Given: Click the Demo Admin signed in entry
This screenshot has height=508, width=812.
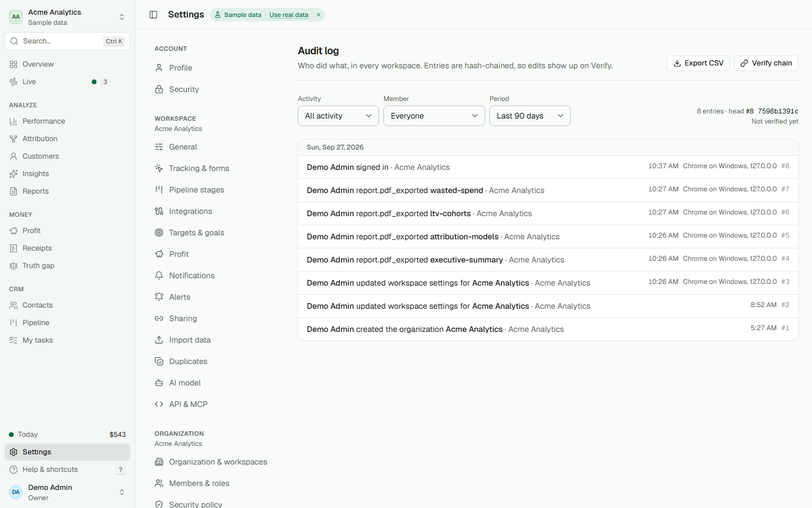Looking at the screenshot, I should [x=548, y=167].
